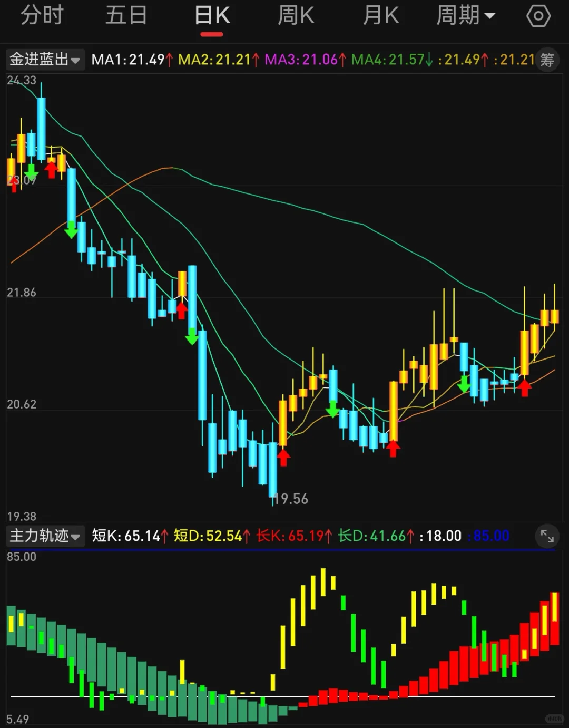Tap the 长D:41.66 reading

(376, 536)
